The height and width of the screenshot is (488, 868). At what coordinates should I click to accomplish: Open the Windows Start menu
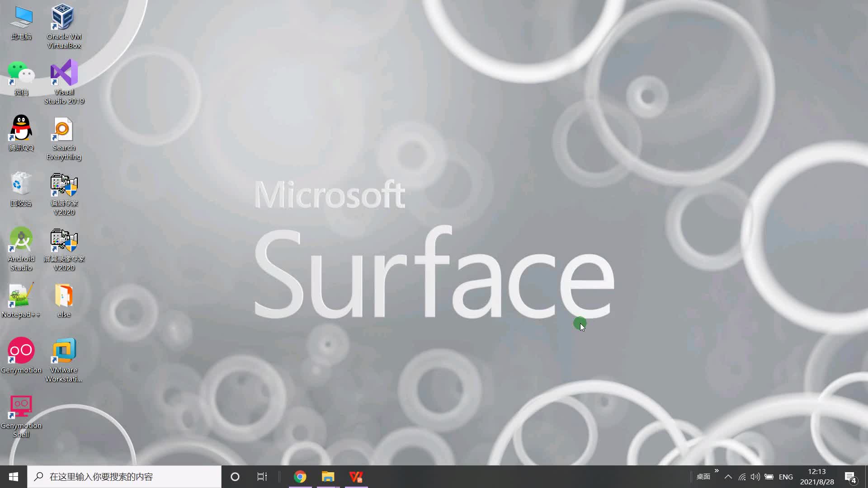pyautogui.click(x=14, y=477)
